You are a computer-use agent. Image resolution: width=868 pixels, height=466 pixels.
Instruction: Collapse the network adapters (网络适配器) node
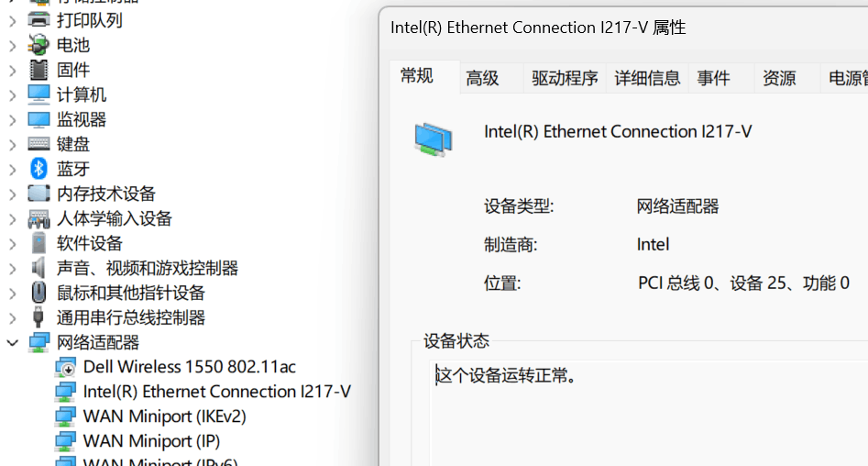point(12,342)
